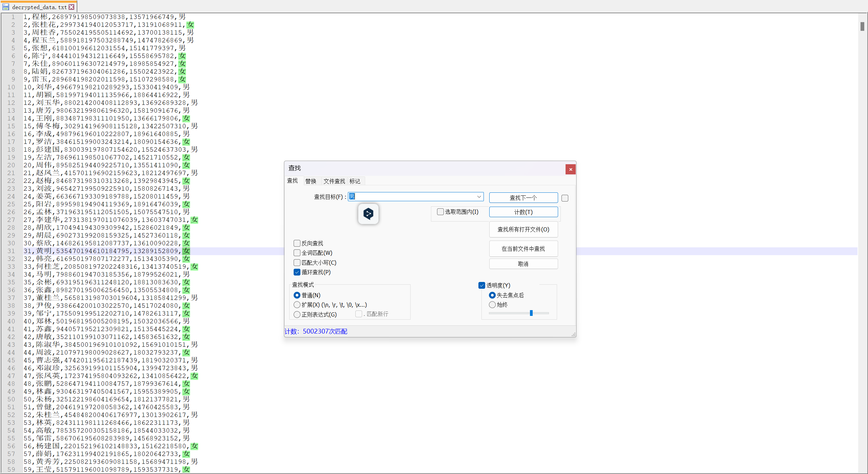The width and height of the screenshot is (868, 474).
Task: Click name 曹志强 on line 45
Action: [x=48, y=360]
